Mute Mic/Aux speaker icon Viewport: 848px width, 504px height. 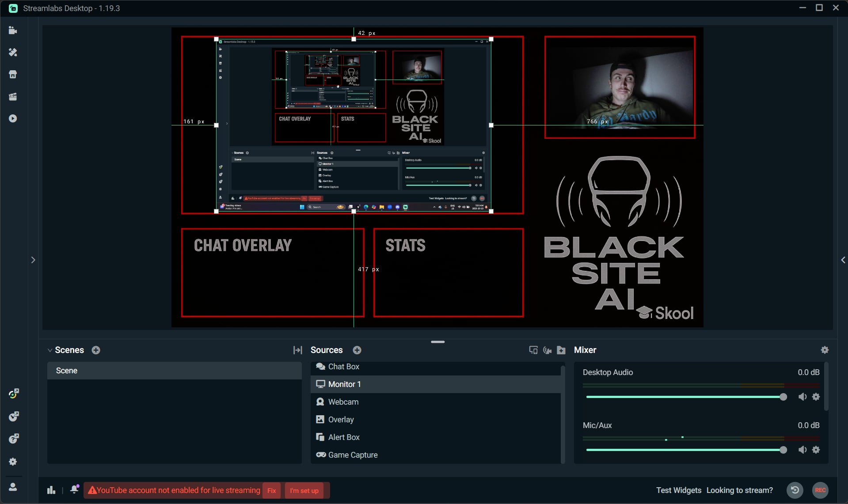tap(802, 450)
